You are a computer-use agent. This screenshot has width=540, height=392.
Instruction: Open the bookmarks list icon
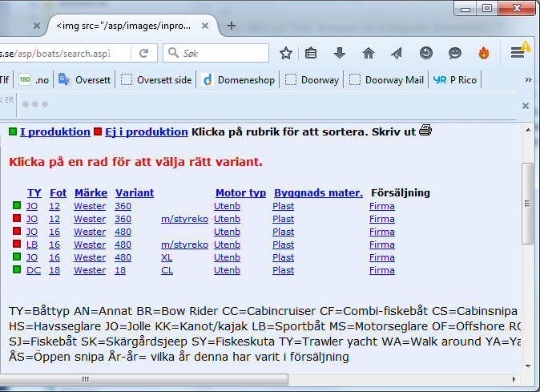[x=312, y=53]
